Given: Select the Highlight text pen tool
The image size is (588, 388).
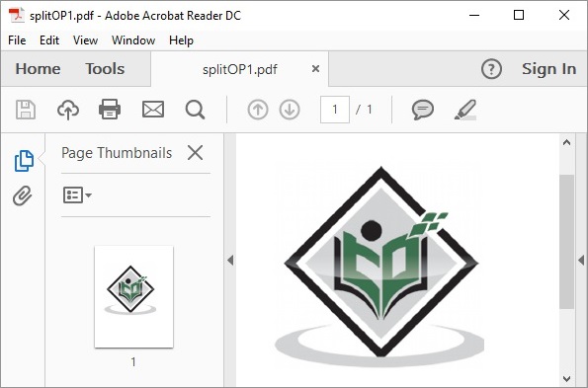Looking at the screenshot, I should pos(465,110).
